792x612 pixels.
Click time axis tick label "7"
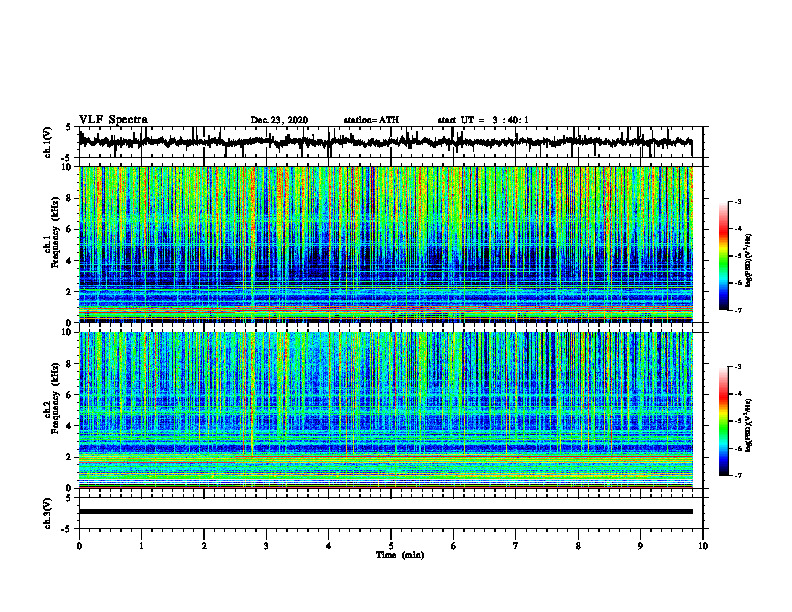[x=516, y=546]
